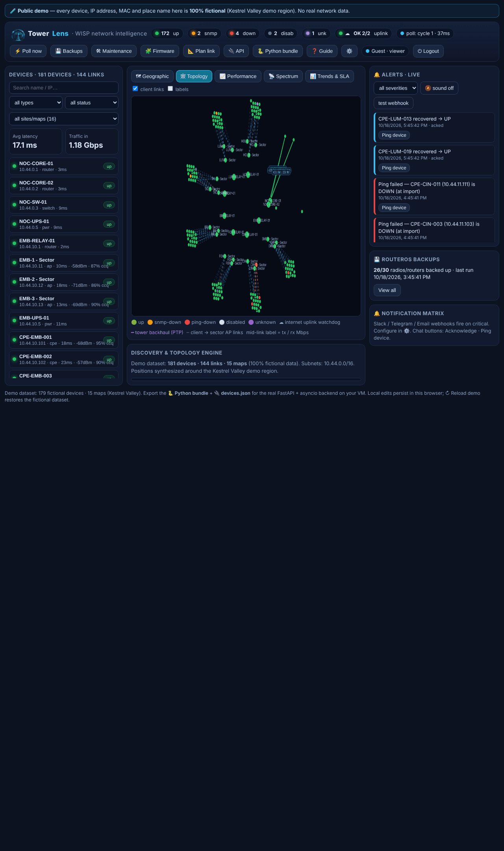
Task: Open the Plan link tool
Action: point(201,51)
